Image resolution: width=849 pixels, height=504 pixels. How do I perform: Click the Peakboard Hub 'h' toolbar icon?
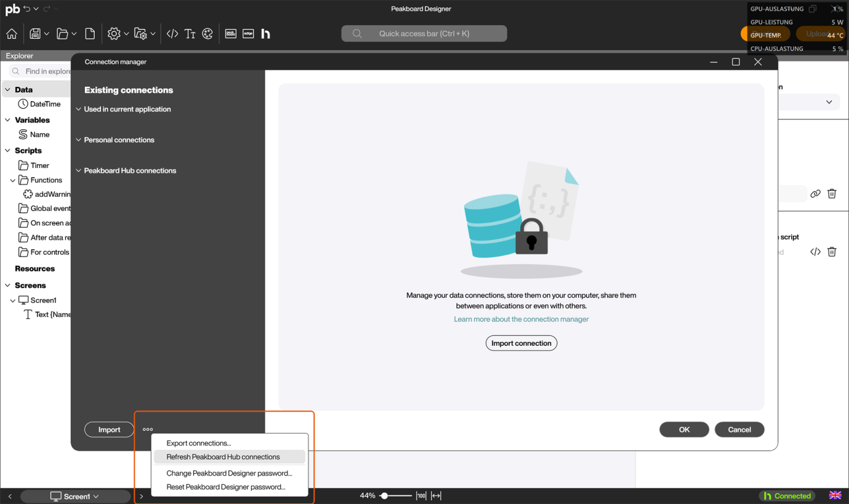coord(266,34)
